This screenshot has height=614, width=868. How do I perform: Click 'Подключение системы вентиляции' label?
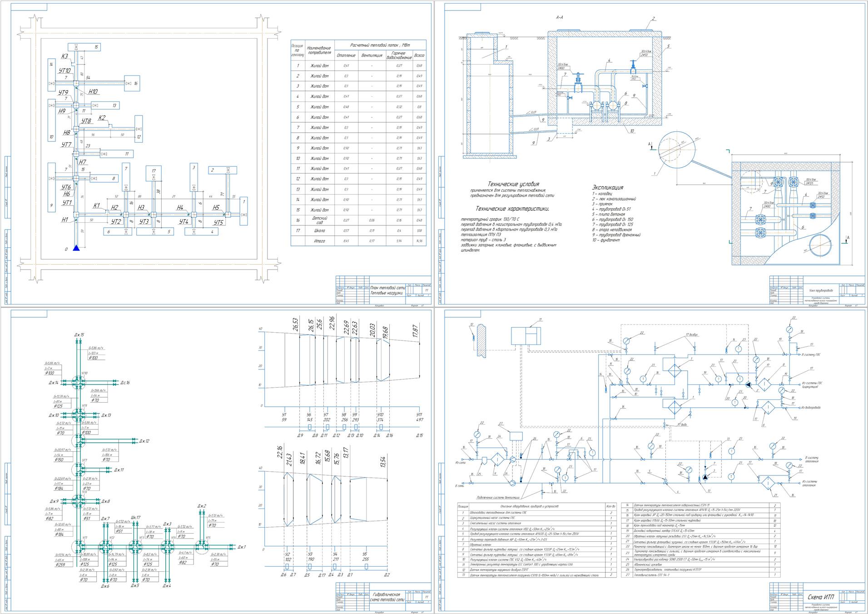point(498,498)
